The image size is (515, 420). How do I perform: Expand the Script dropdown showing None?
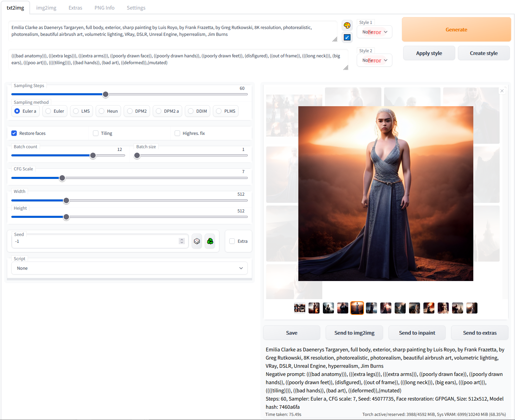pos(130,268)
